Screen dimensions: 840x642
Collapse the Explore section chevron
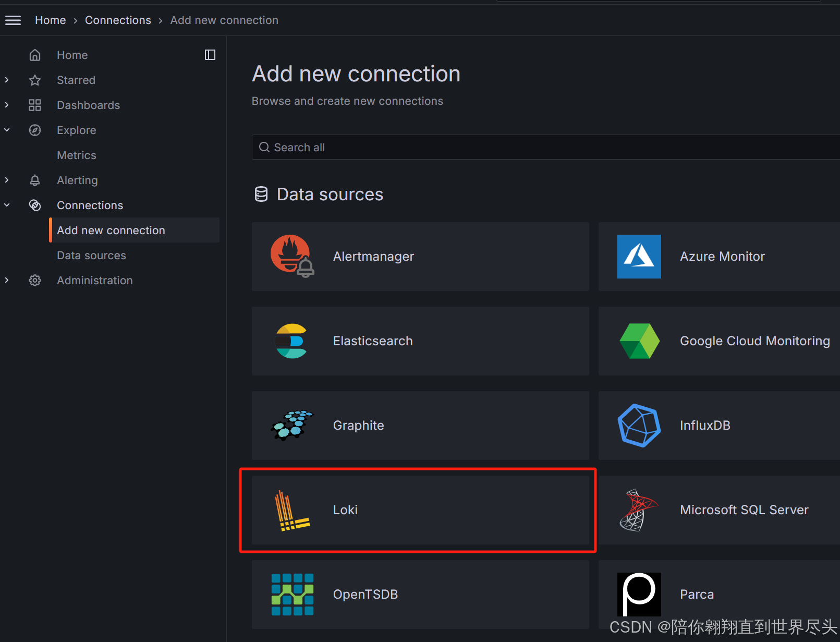(7, 130)
